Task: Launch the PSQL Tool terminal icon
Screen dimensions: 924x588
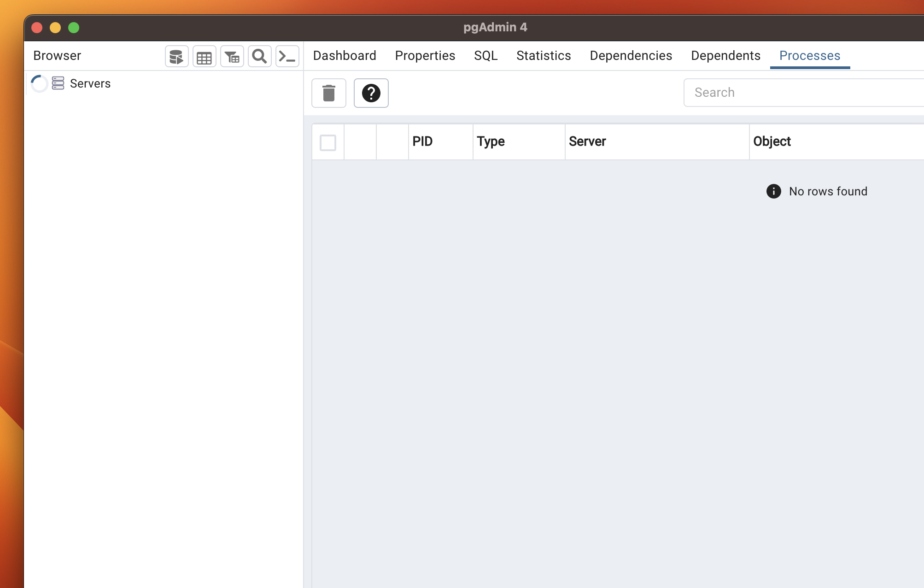Action: tap(287, 57)
